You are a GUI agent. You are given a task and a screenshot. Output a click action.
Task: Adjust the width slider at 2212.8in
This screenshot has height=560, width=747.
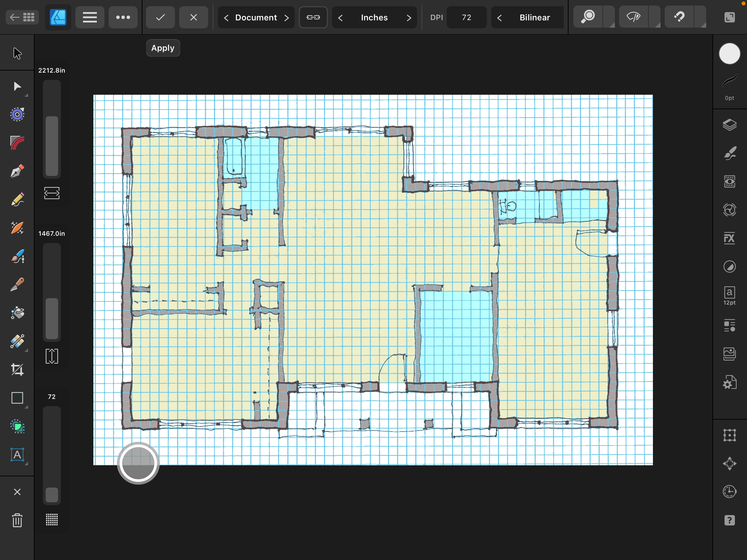[52, 129]
